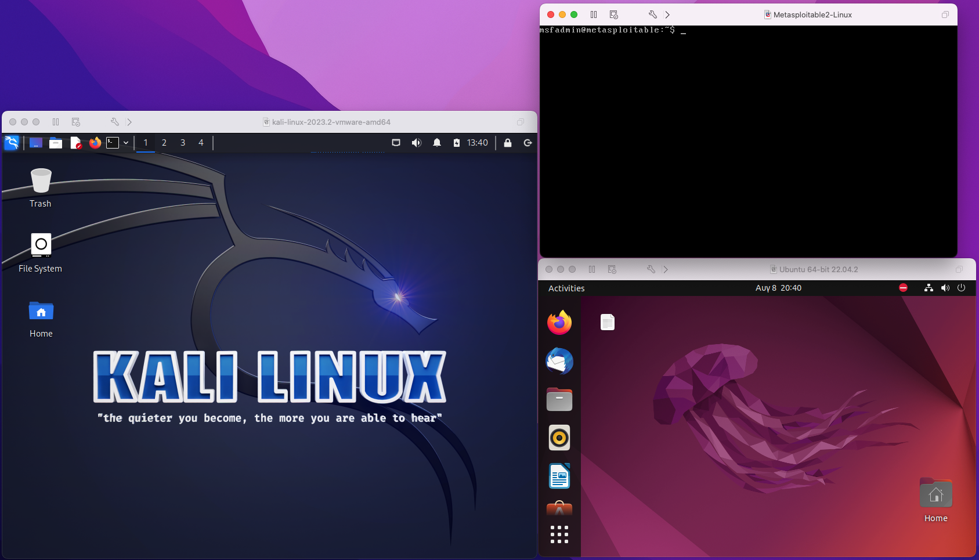
Task: Click the forward chevron in Kali VM toolbar
Action: click(x=129, y=122)
